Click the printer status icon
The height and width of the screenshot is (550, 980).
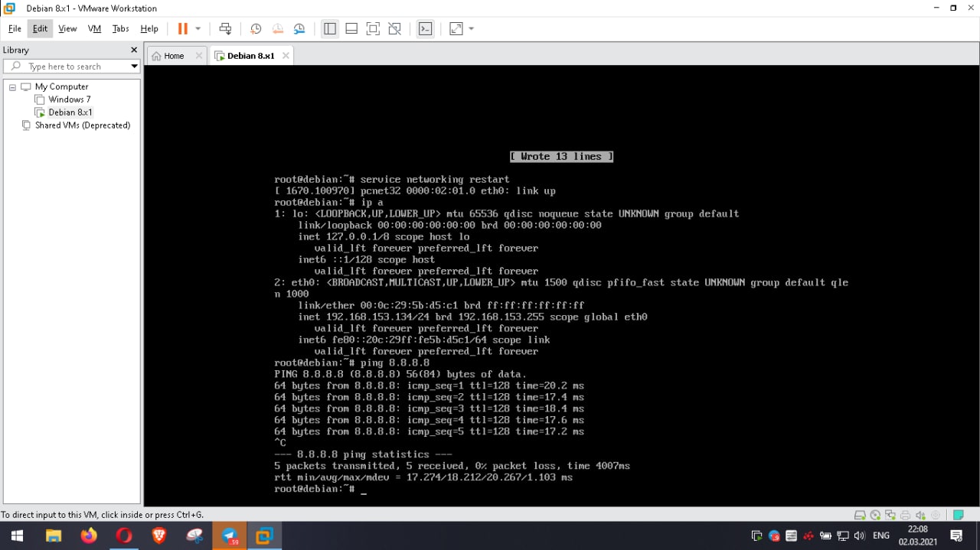click(x=905, y=516)
